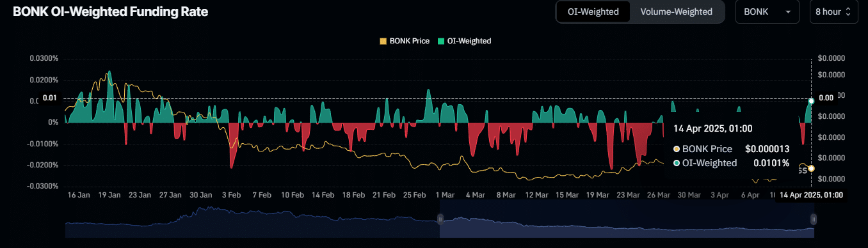Viewport: 868px width, 248px height.
Task: Click the bottom axis crosshair label 14 Apr 2025
Action: (x=810, y=195)
